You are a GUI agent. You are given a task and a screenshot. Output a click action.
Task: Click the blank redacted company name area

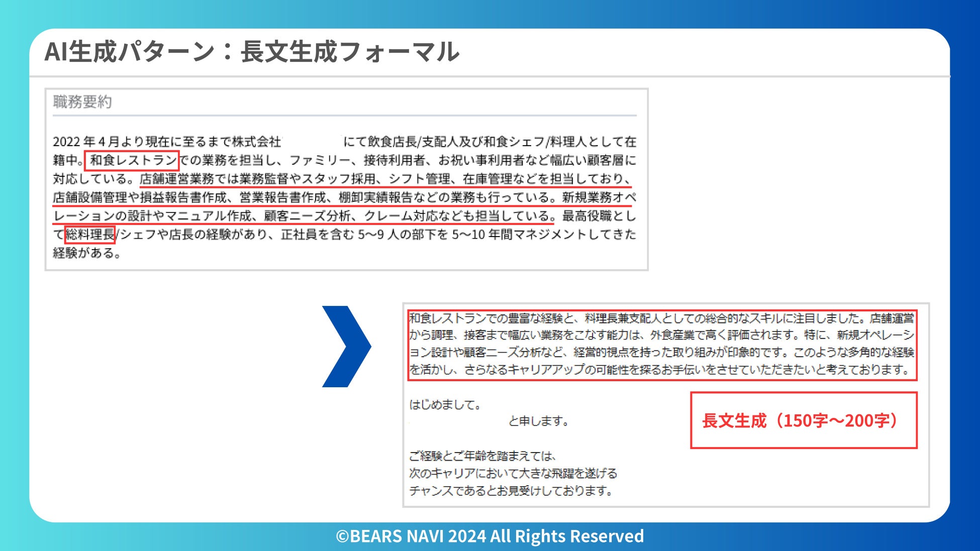tap(313, 142)
